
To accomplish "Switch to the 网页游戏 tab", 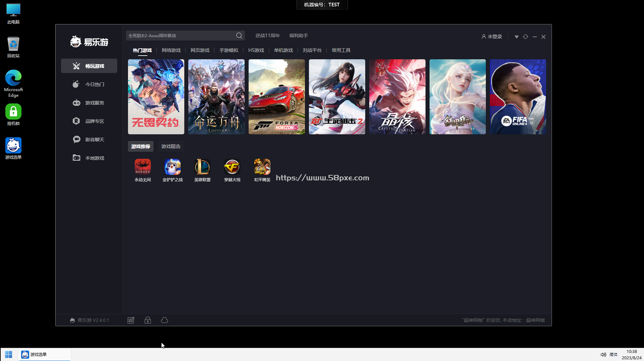I will [200, 50].
